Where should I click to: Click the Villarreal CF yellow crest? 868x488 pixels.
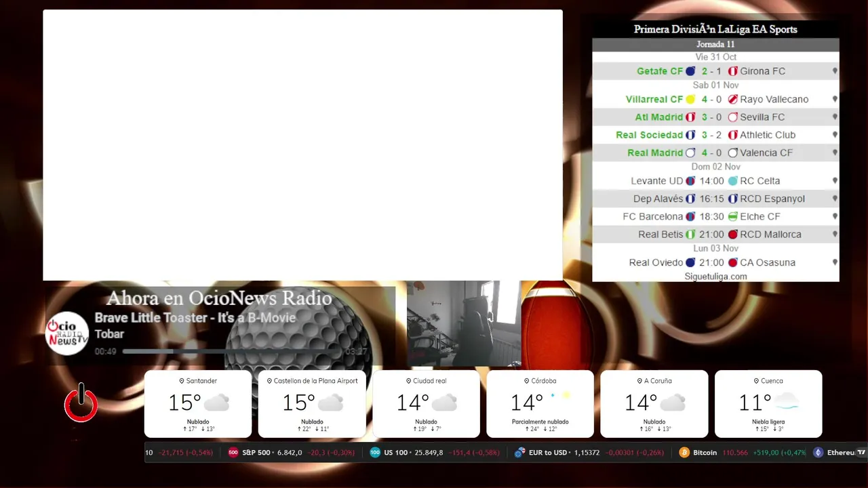coord(690,99)
